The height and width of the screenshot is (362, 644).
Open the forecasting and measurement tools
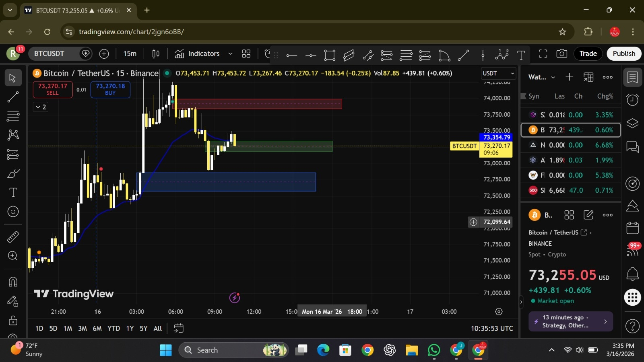tap(13, 154)
